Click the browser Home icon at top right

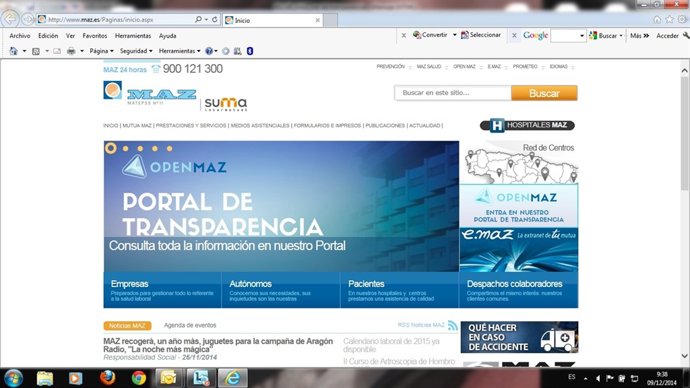pyautogui.click(x=657, y=19)
